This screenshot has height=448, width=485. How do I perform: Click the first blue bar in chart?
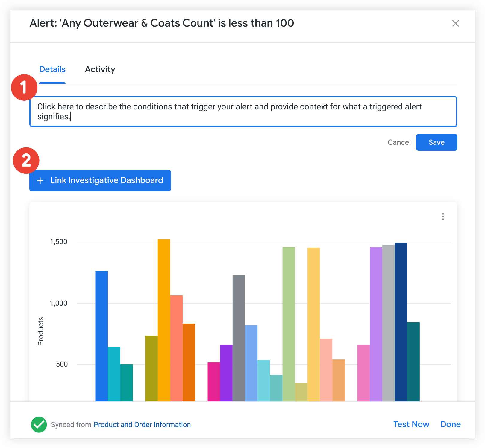[x=101, y=336]
